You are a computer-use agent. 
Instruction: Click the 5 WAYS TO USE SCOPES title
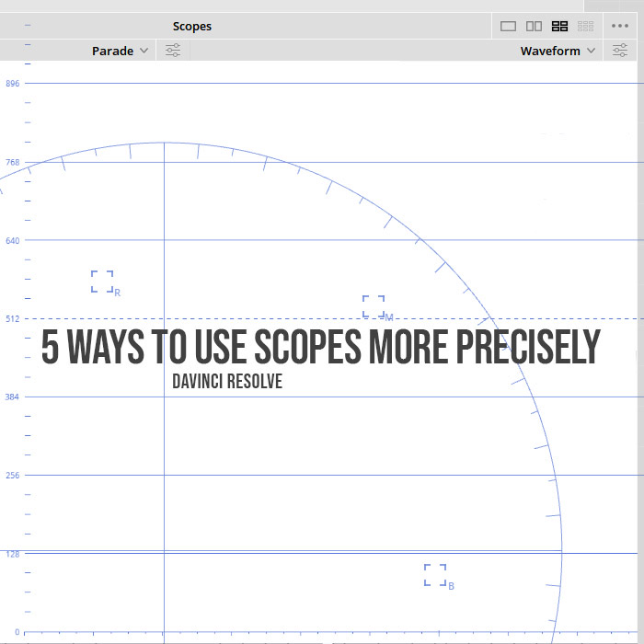point(321,347)
